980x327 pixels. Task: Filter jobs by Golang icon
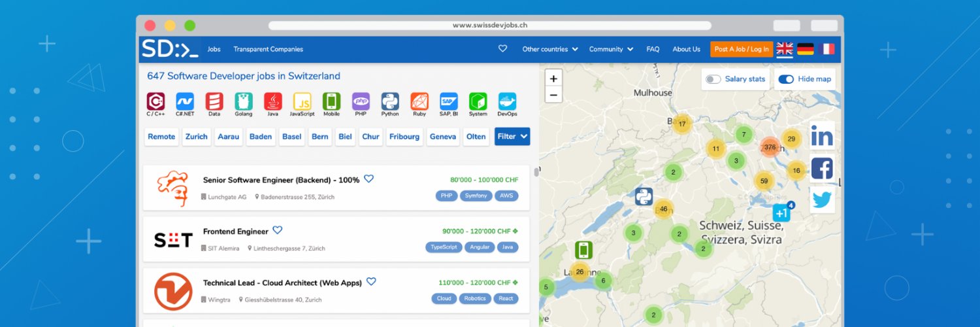tap(244, 101)
